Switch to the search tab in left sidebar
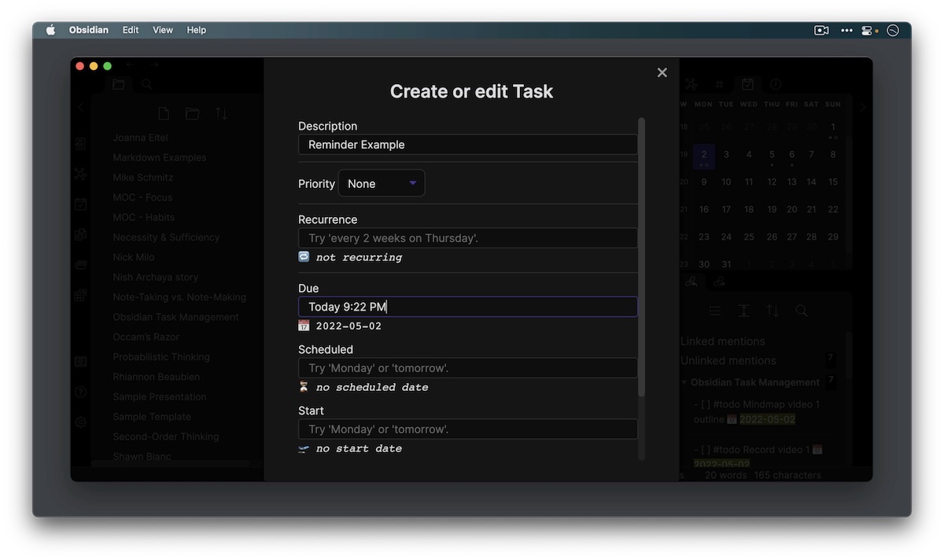This screenshot has height=560, width=944. [146, 84]
